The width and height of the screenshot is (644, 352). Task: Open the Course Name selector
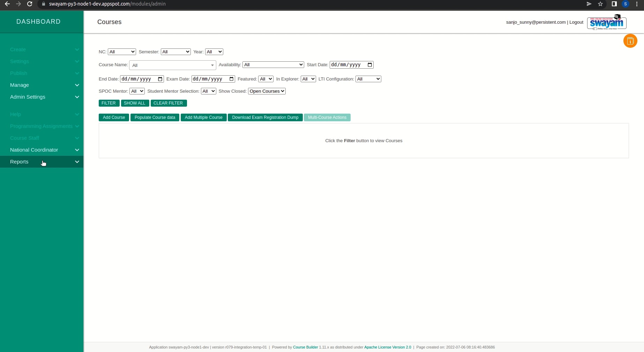[172, 65]
